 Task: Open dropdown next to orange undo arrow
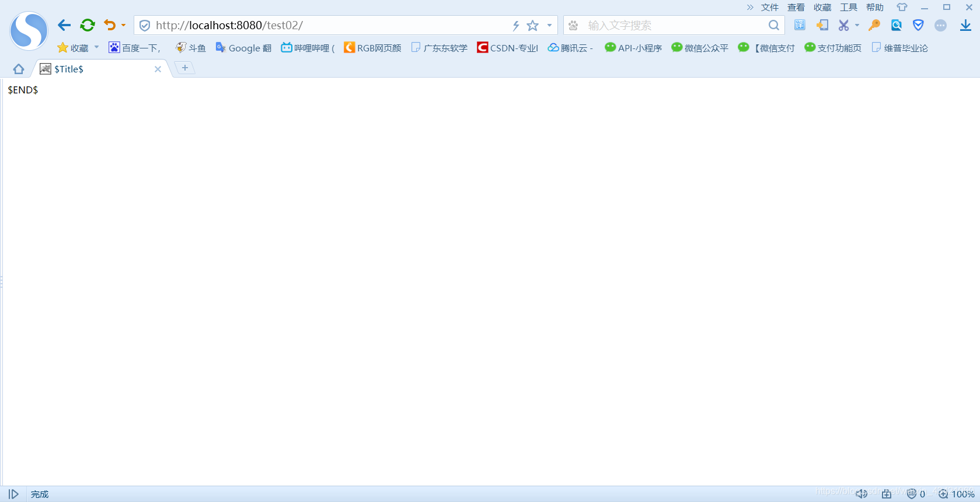coord(123,25)
